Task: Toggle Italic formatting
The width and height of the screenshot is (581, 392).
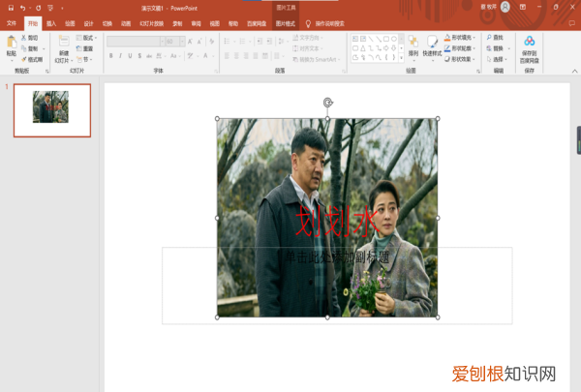Action: pos(120,55)
